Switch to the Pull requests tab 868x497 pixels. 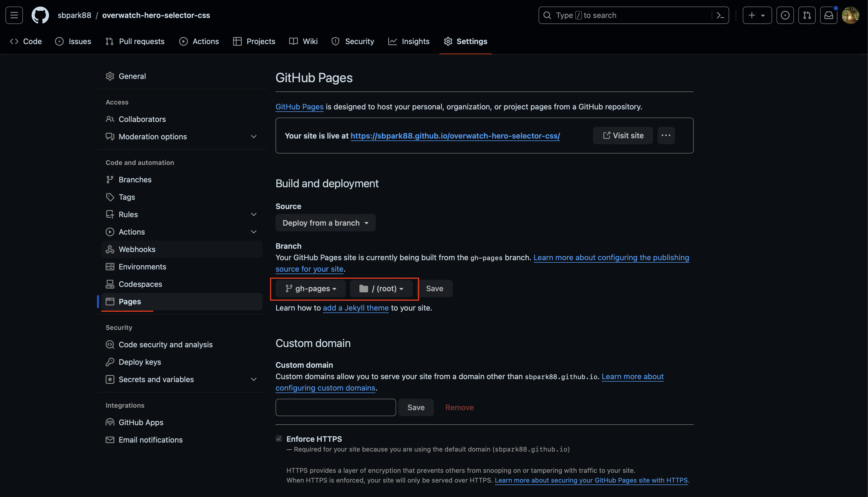pos(135,41)
